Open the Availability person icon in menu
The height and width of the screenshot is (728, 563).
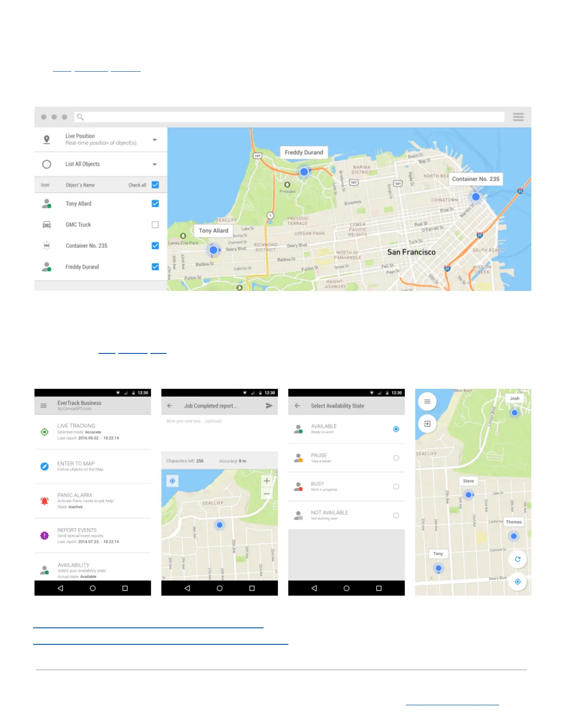45,570
